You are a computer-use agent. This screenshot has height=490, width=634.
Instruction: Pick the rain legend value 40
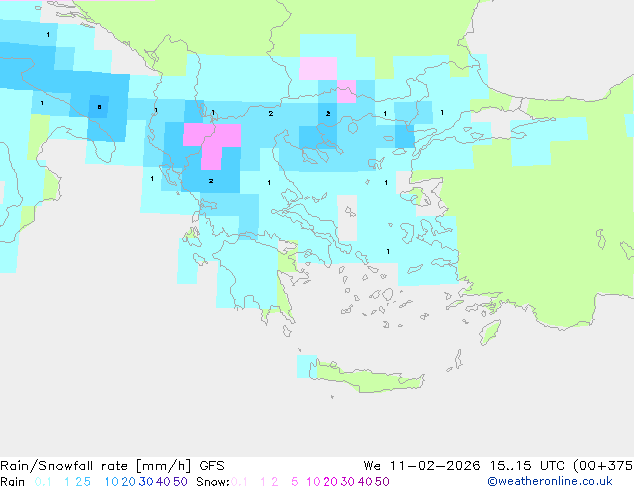163,482
